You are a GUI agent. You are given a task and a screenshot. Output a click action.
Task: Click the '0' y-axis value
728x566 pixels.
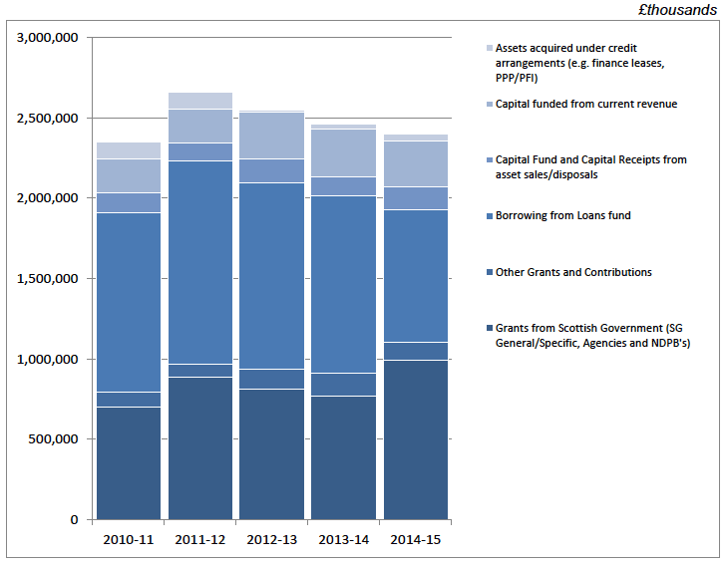(x=74, y=519)
